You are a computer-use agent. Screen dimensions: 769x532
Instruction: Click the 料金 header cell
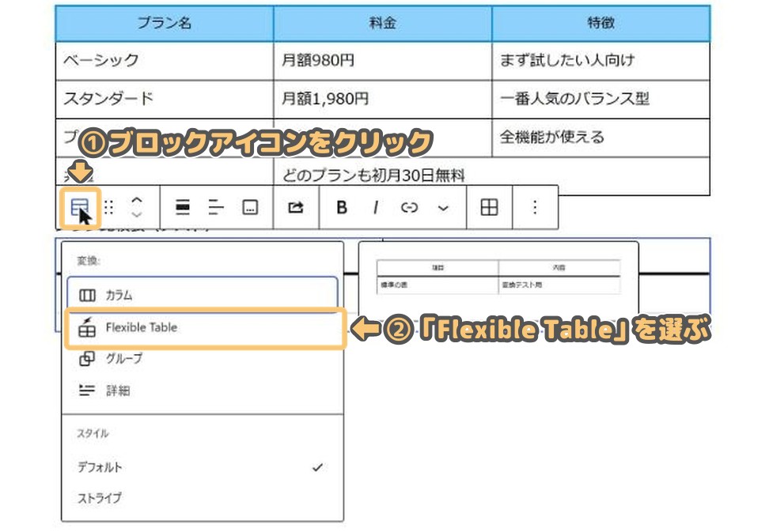(383, 23)
